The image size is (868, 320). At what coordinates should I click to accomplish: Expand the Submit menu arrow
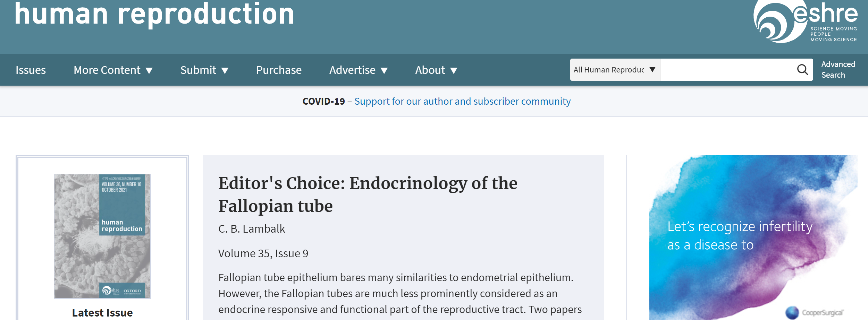coord(225,71)
